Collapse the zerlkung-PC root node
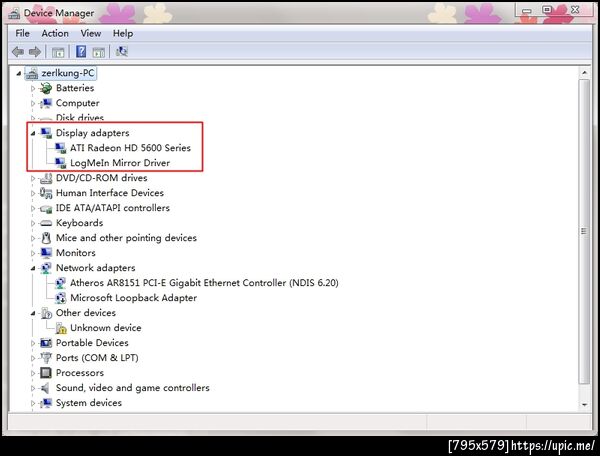The width and height of the screenshot is (600, 456). pyautogui.click(x=19, y=73)
